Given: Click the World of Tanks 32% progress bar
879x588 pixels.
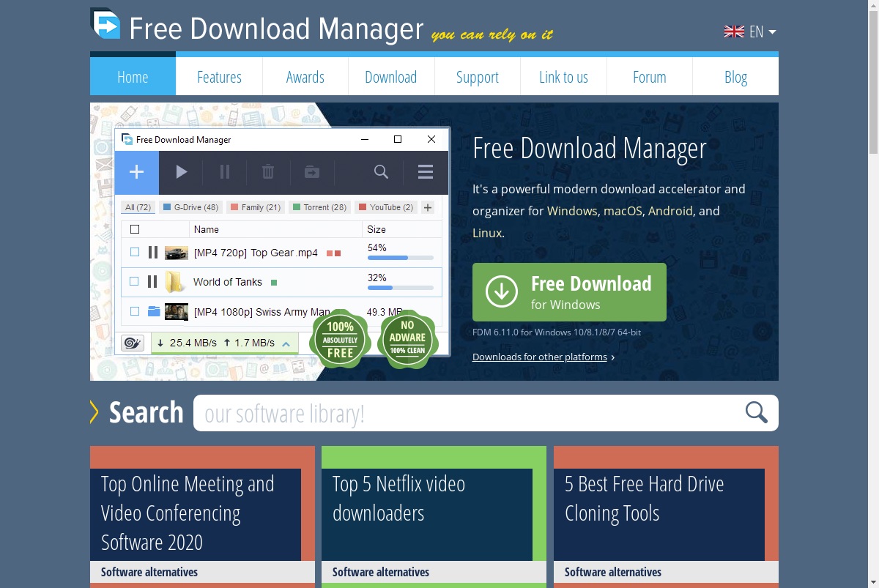Looking at the screenshot, I should [x=400, y=288].
